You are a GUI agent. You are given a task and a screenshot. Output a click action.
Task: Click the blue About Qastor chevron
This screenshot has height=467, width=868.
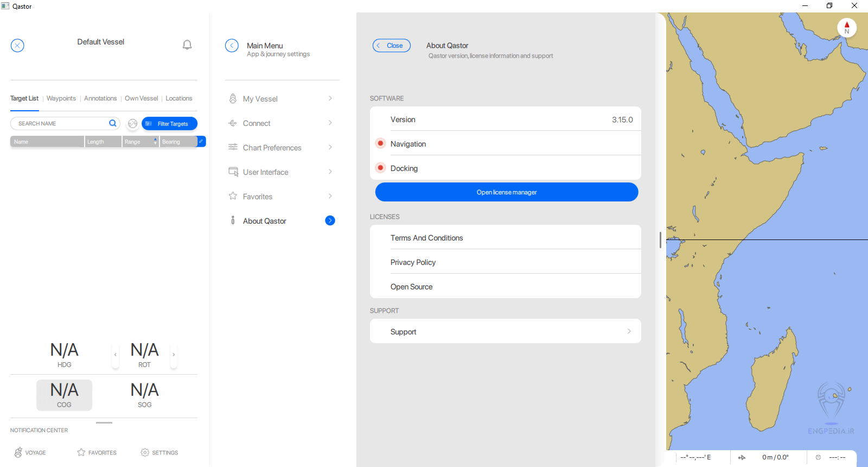[x=330, y=220]
